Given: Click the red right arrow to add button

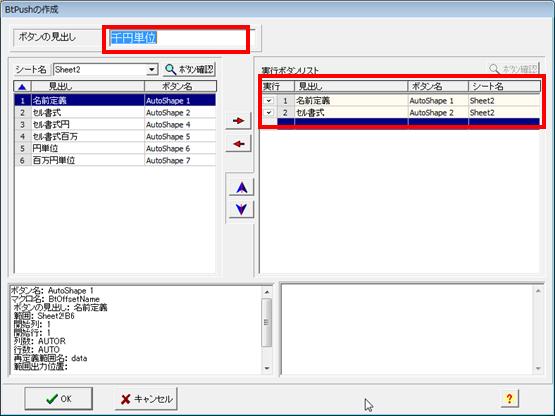Looking at the screenshot, I should pyautogui.click(x=239, y=121).
